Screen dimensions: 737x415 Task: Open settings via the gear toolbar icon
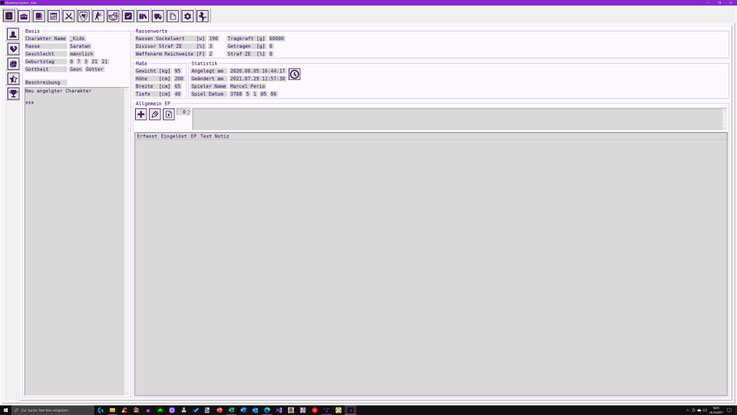point(188,16)
